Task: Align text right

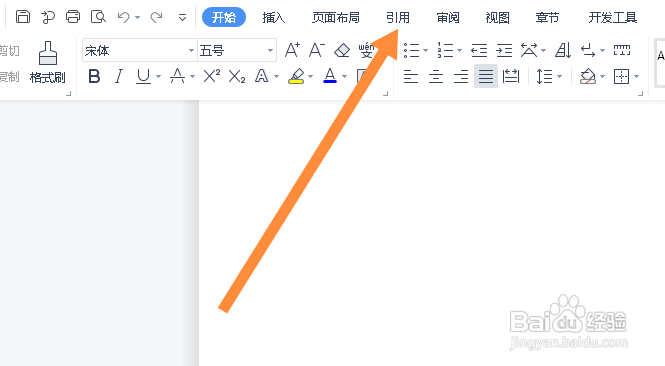Action: coord(461,77)
